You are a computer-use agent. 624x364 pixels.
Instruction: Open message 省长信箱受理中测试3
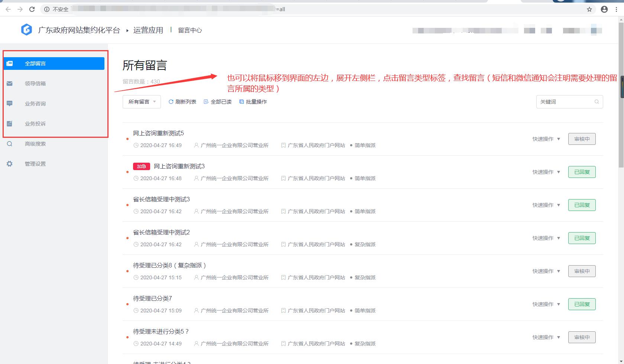161,199
